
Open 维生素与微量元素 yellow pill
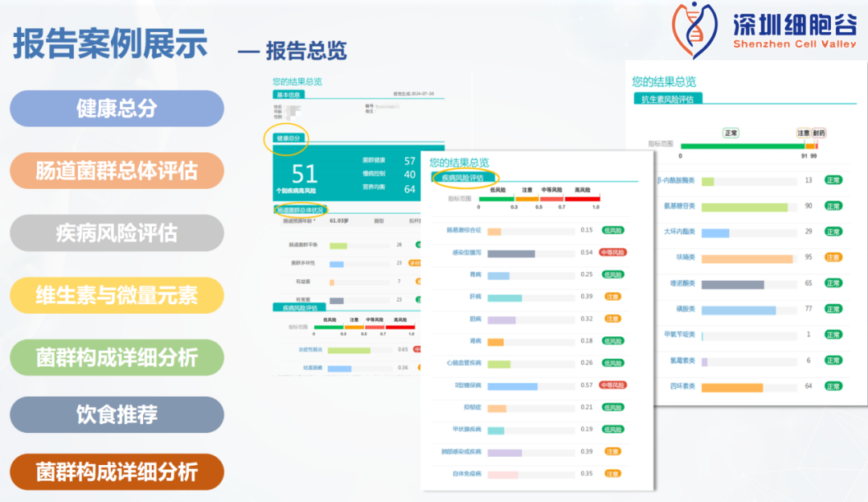click(117, 295)
